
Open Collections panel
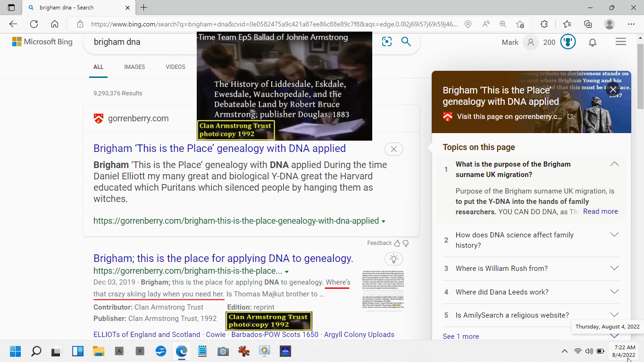tap(588, 24)
